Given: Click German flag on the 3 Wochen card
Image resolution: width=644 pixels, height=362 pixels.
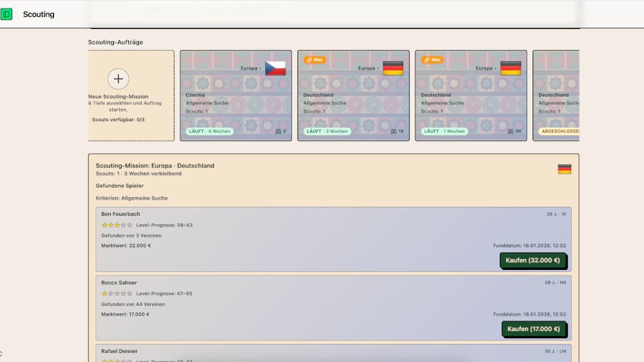Looking at the screenshot, I should point(393,68).
